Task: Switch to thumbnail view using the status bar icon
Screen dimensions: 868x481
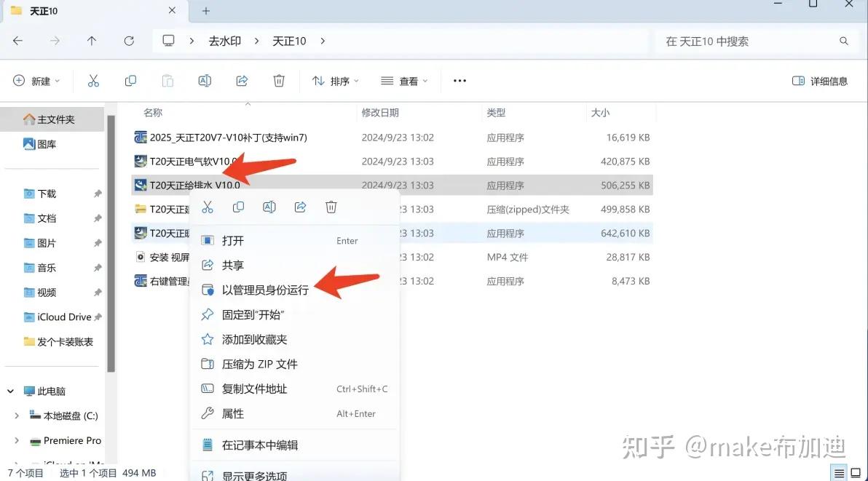Action: 856,472
